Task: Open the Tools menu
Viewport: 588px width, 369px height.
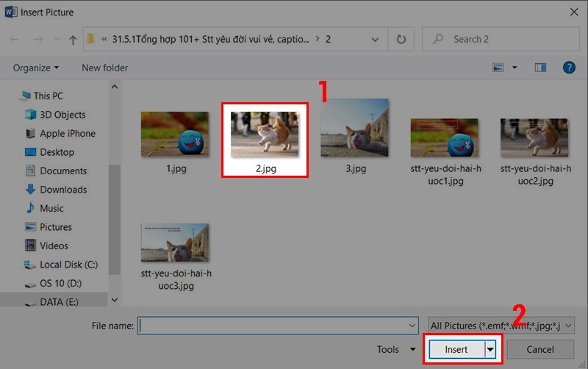Action: click(396, 349)
